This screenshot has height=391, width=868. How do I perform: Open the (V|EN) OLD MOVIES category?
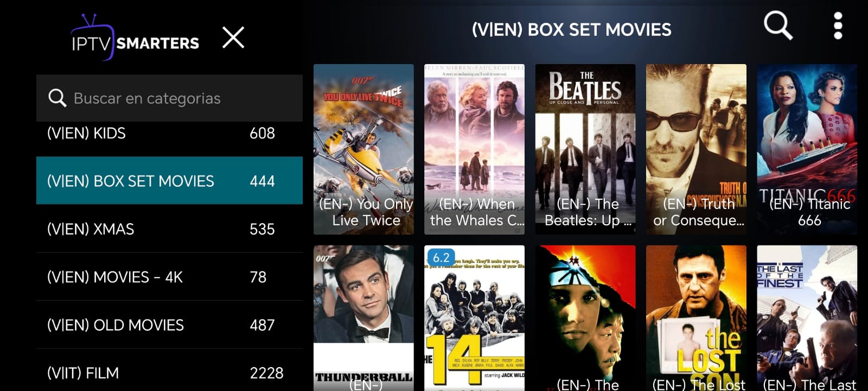[x=169, y=325]
